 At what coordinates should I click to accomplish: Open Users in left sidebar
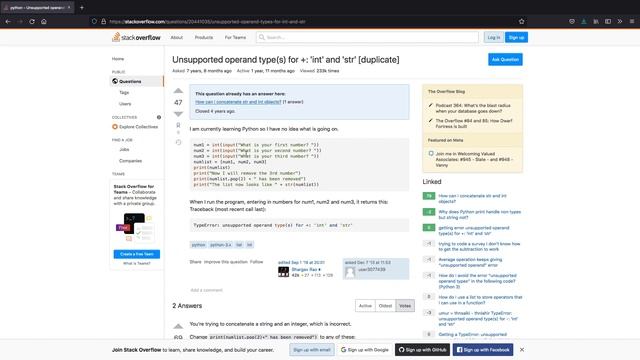pos(125,104)
